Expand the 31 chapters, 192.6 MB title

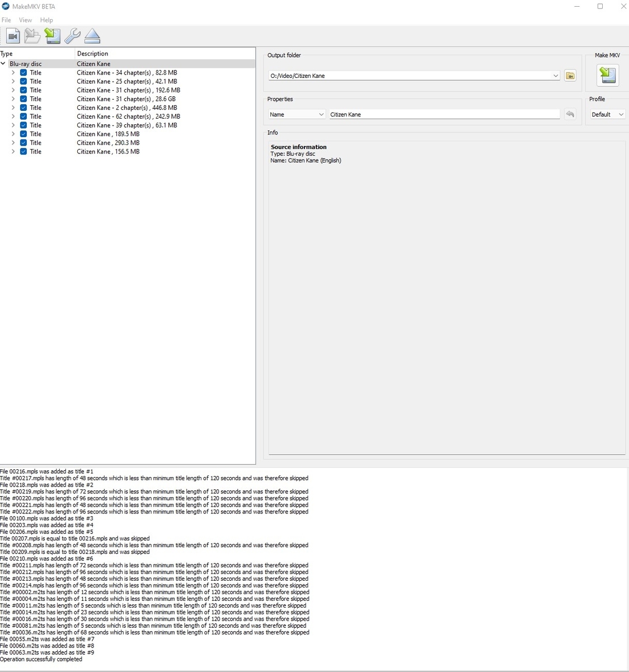[13, 90]
